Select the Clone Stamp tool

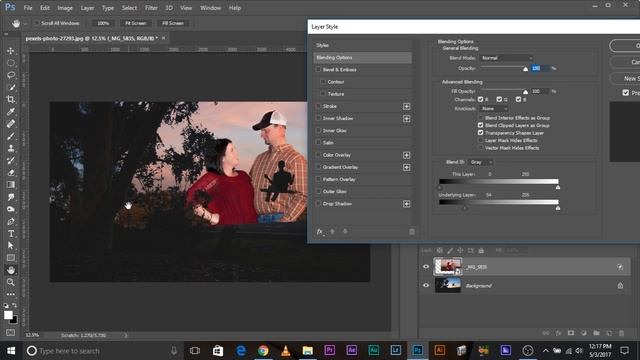pos(11,148)
